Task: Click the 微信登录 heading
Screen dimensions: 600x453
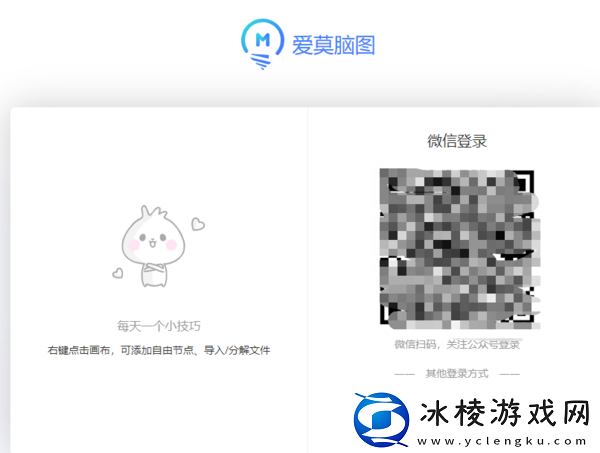Action: tap(457, 141)
